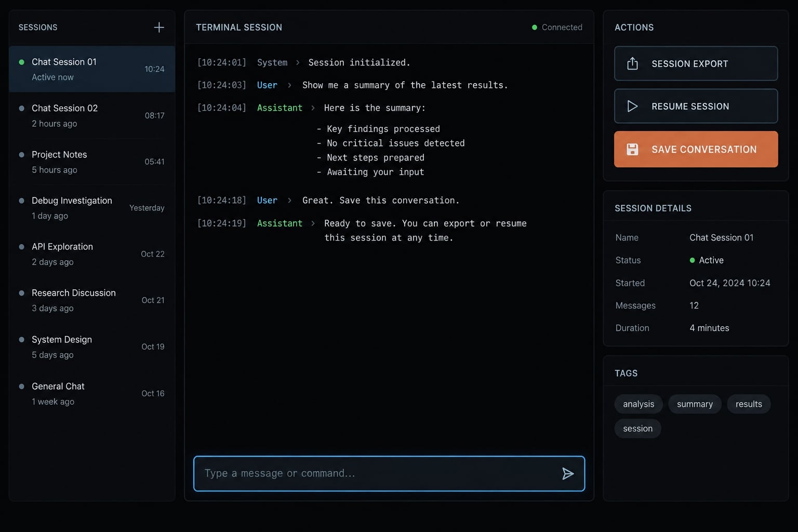Select the Debug Investigation session
The width and height of the screenshot is (798, 532).
tap(92, 208)
